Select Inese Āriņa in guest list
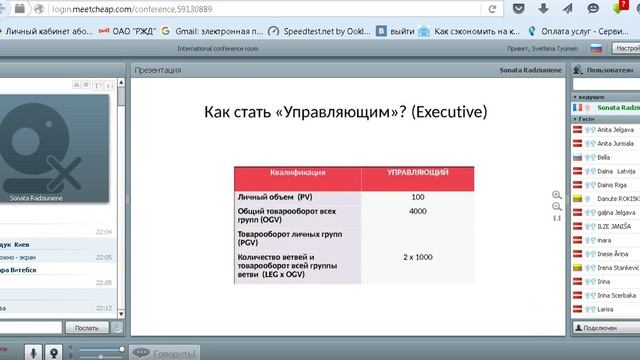This screenshot has height=360, width=640. click(606, 254)
